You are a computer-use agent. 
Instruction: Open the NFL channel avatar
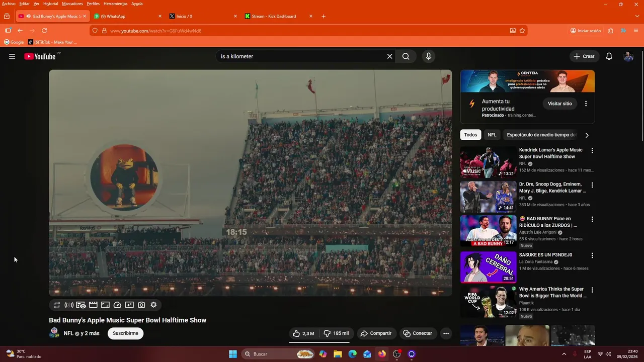(x=54, y=333)
